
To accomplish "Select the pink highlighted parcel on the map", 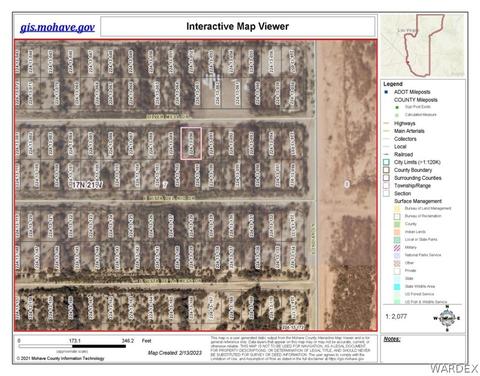I will 191,143.
